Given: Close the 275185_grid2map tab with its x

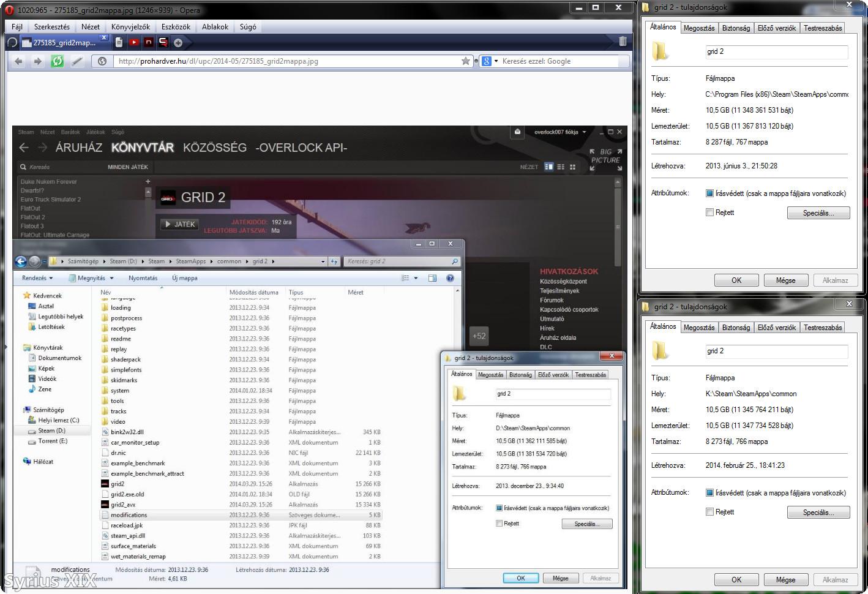Looking at the screenshot, I should coord(103,38).
